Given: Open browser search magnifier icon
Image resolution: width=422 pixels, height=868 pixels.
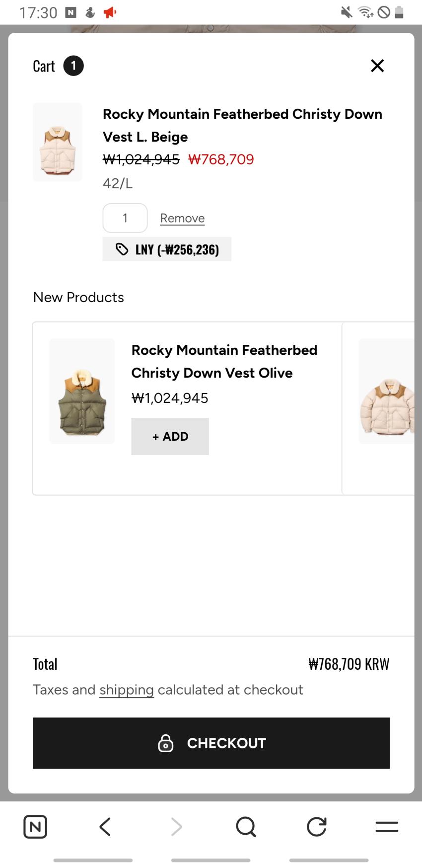Looking at the screenshot, I should click(246, 827).
